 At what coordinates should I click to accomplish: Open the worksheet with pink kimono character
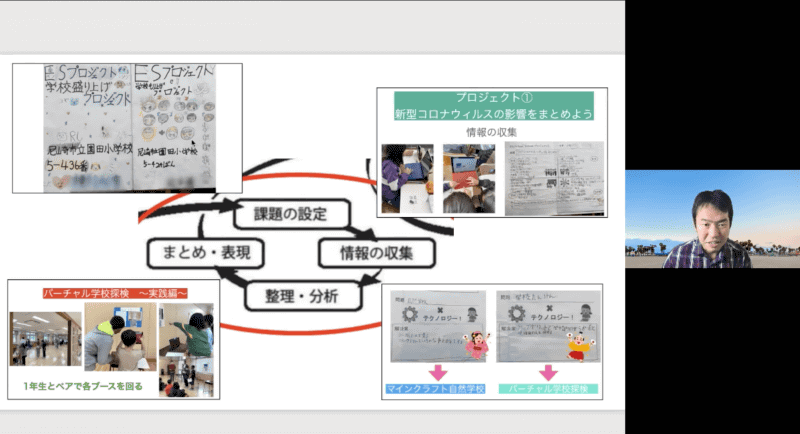point(438,326)
